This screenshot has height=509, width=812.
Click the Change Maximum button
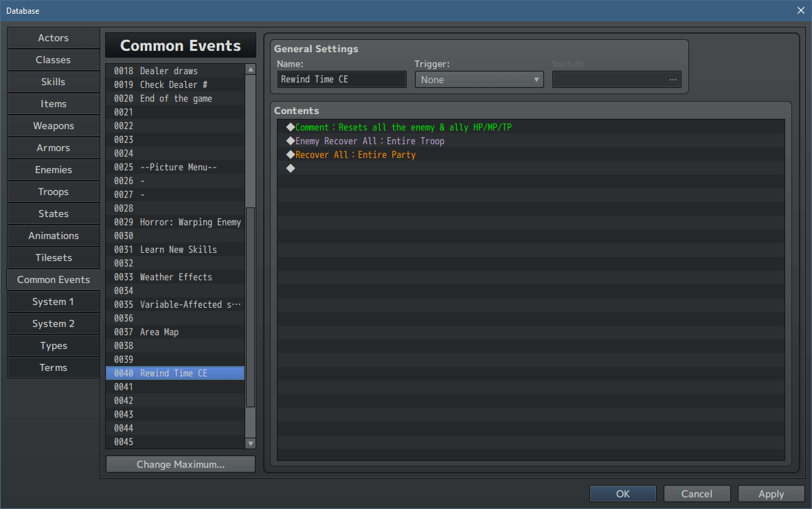click(x=180, y=464)
